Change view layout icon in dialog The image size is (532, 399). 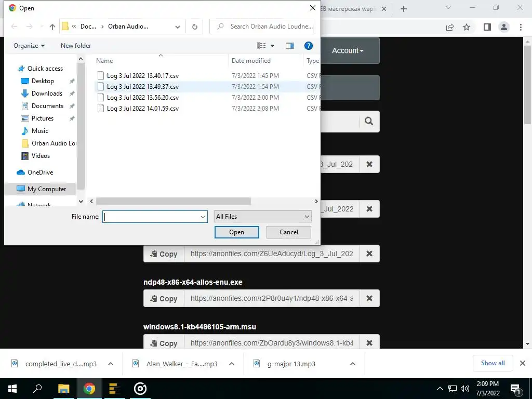click(261, 46)
